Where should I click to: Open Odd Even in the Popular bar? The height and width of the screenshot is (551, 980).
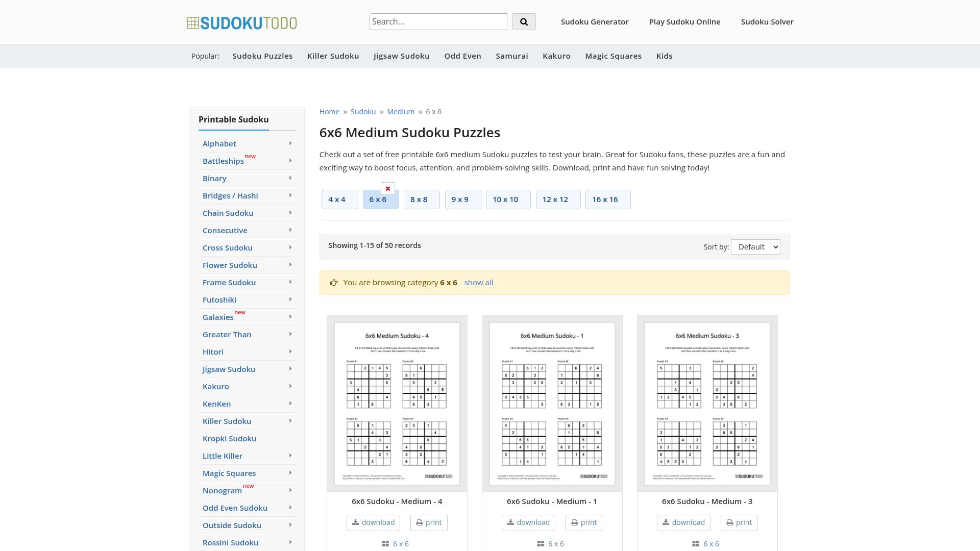(x=462, y=56)
